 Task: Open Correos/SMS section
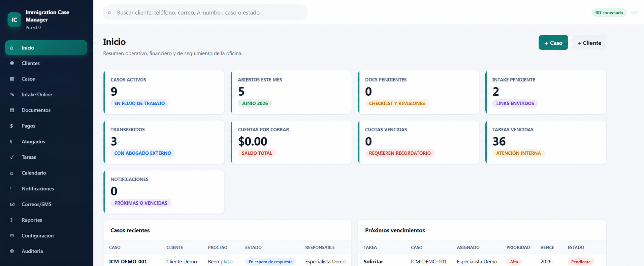(46, 204)
